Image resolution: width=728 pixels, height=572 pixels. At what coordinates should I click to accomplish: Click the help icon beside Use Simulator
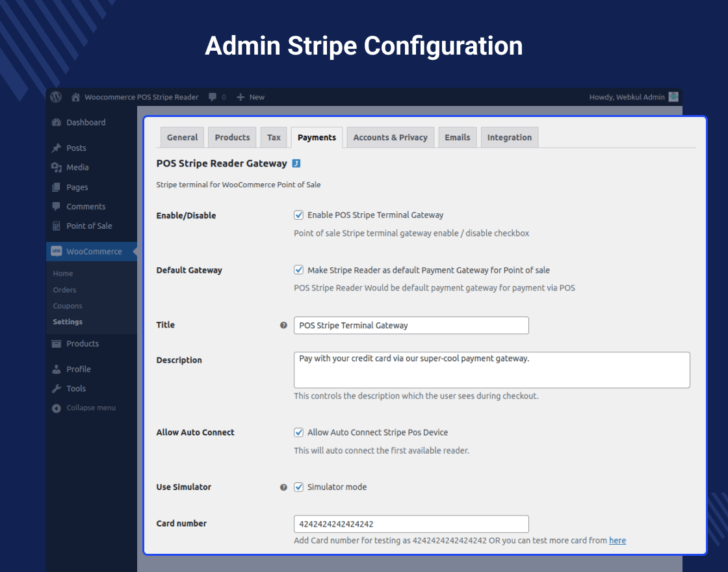pos(283,487)
